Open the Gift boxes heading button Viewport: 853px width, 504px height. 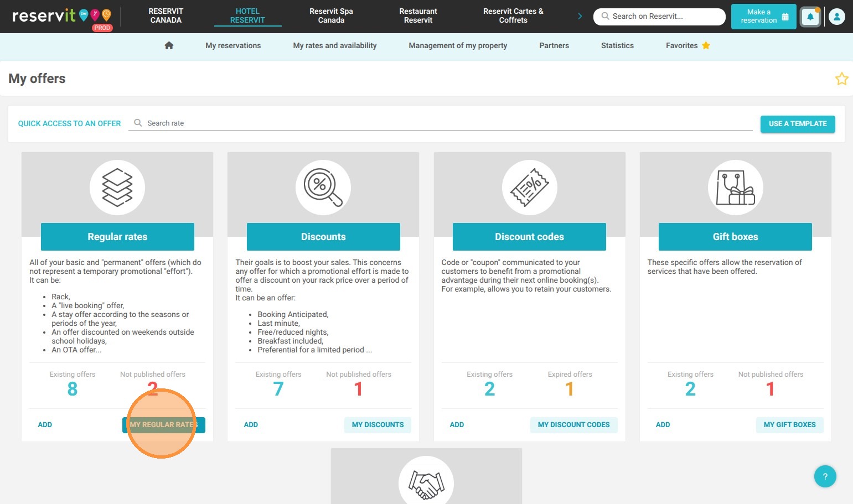coord(735,237)
